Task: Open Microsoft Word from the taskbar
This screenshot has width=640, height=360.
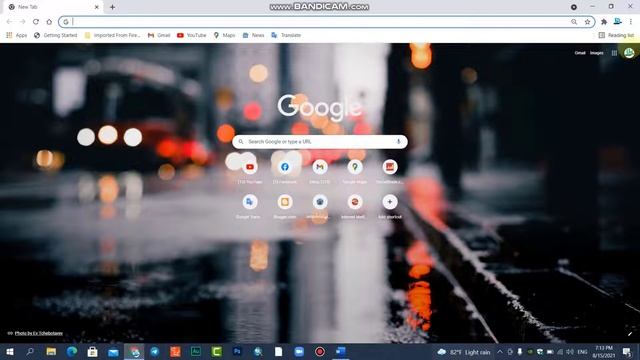Action: point(341,351)
